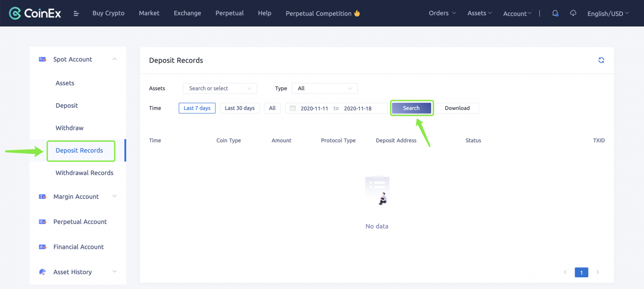This screenshot has height=289, width=644.
Task: Open the Assets search or select dropdown
Action: pos(220,88)
